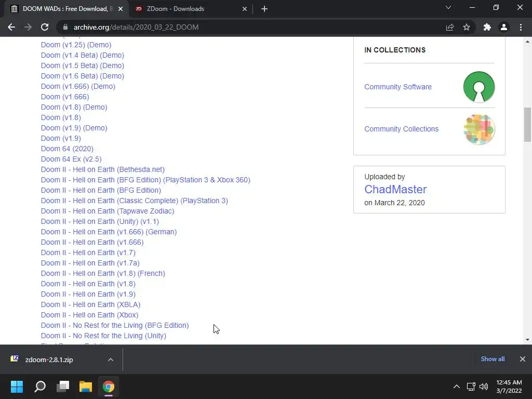The image size is (532, 399).
Task: Click the Chrome taskbar icon
Action: pyautogui.click(x=109, y=387)
